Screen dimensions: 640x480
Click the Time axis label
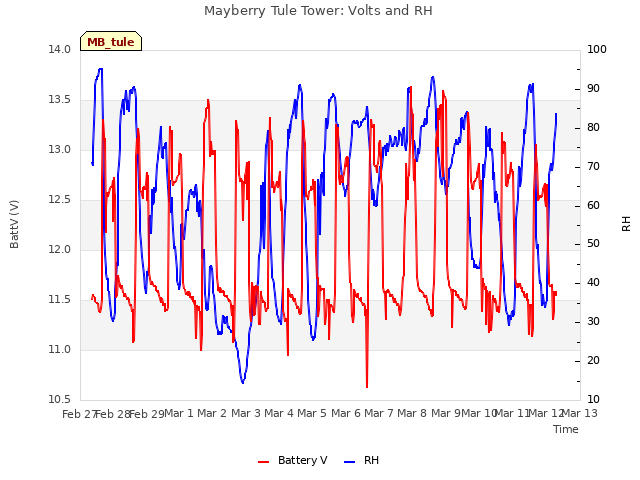tap(566, 429)
